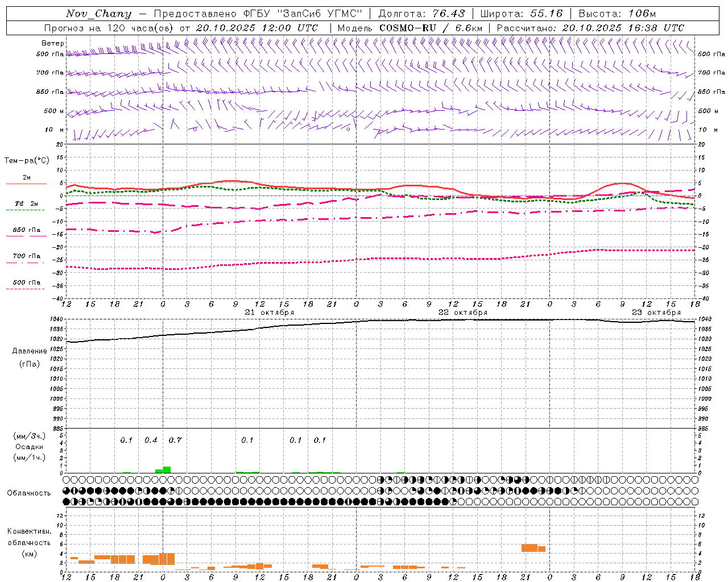
Task: Click the (мм/3ч.) precipitation unit label
Action: click(x=30, y=436)
